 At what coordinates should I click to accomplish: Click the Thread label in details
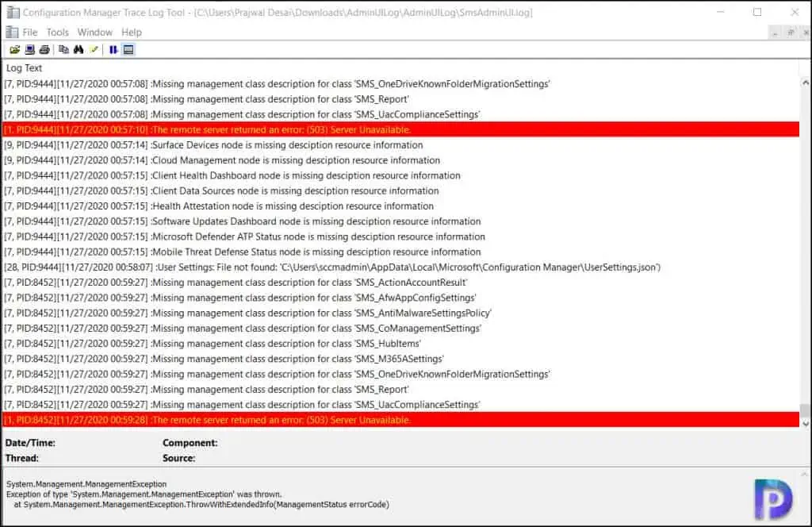click(x=21, y=458)
